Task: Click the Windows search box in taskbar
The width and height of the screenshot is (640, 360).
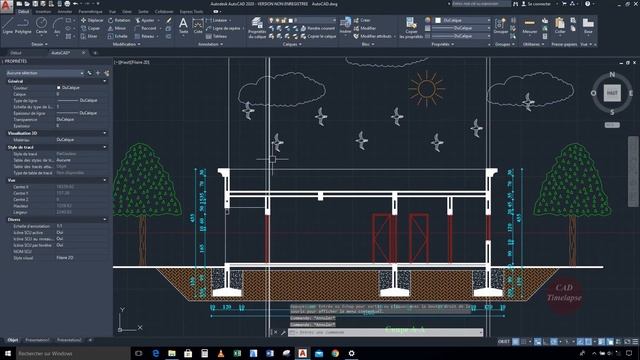Action: [73, 353]
